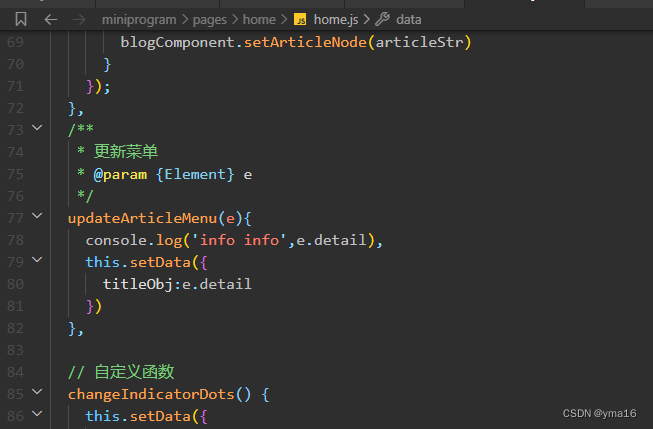Click the JS file icon beside home.js
The width and height of the screenshot is (653, 429).
click(300, 19)
